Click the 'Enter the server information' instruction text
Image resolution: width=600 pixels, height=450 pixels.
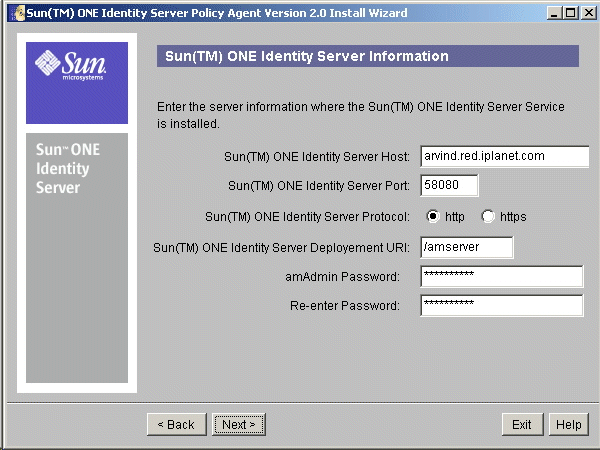click(360, 115)
